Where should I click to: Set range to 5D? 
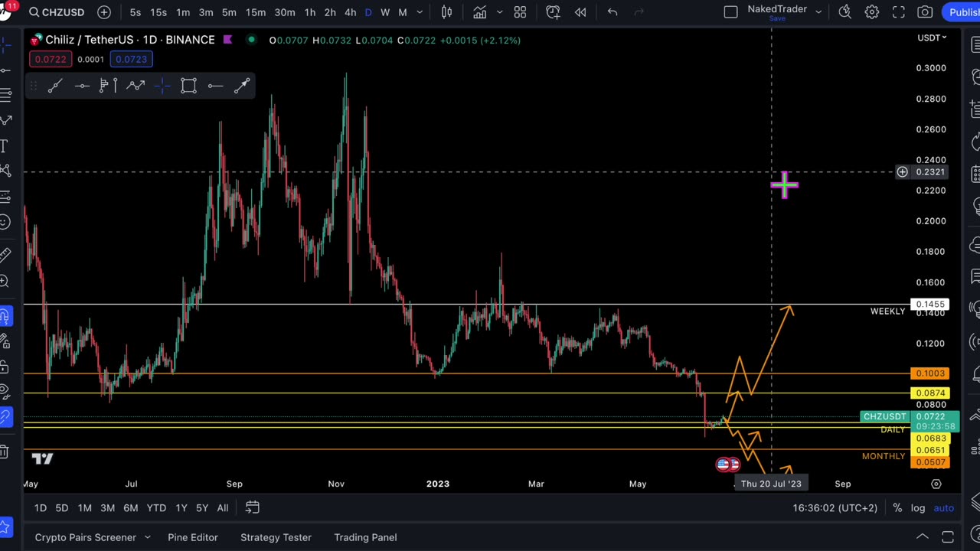[62, 508]
